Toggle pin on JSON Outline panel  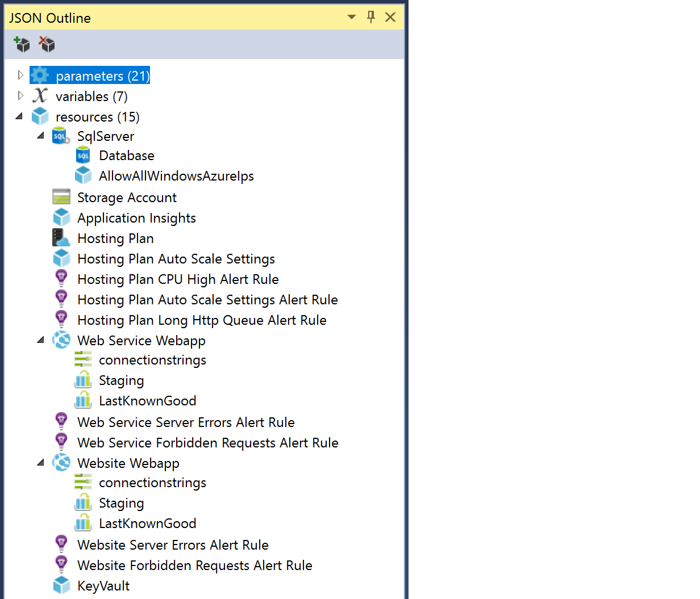pyautogui.click(x=371, y=17)
